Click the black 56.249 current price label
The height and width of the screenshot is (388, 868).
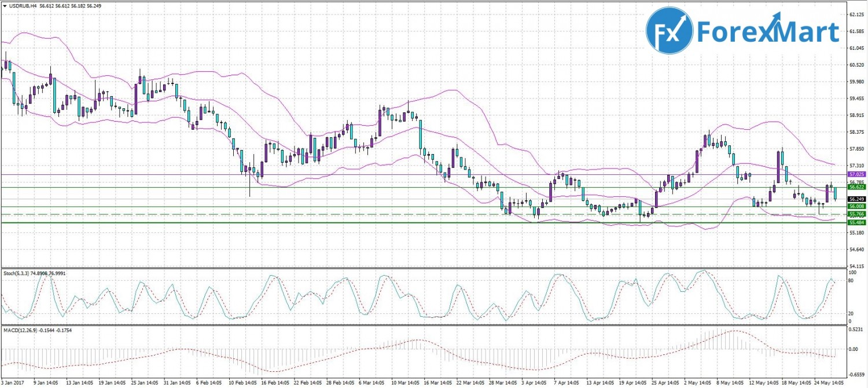coord(856,199)
